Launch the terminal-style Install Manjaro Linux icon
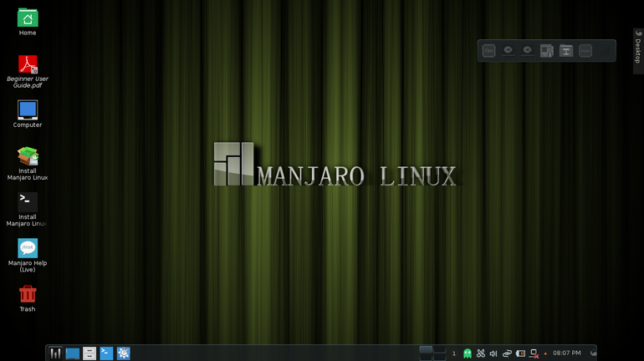Screen dimensions: 644x361 pyautogui.click(x=28, y=201)
